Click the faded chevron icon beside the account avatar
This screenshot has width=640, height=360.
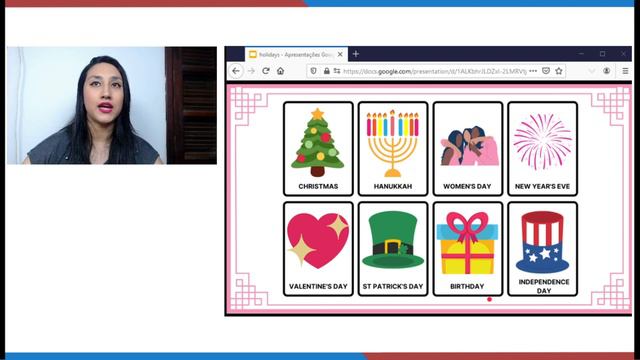591,71
